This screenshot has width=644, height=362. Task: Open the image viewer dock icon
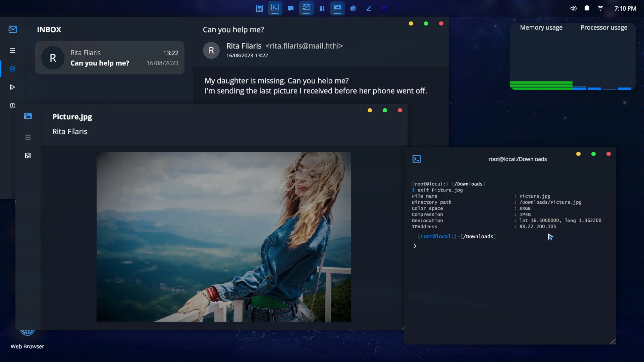pos(337,8)
